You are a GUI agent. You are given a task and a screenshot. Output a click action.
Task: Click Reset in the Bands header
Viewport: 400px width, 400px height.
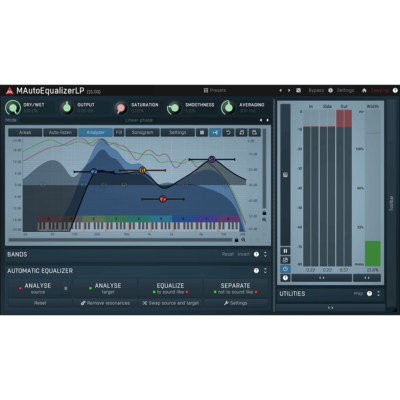coord(228,254)
